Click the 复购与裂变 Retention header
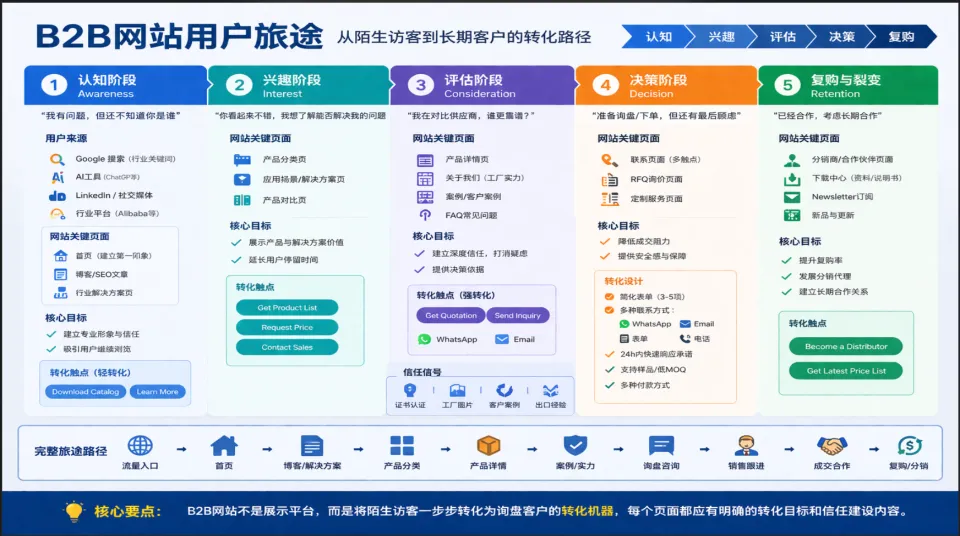960x536 pixels. [848, 85]
